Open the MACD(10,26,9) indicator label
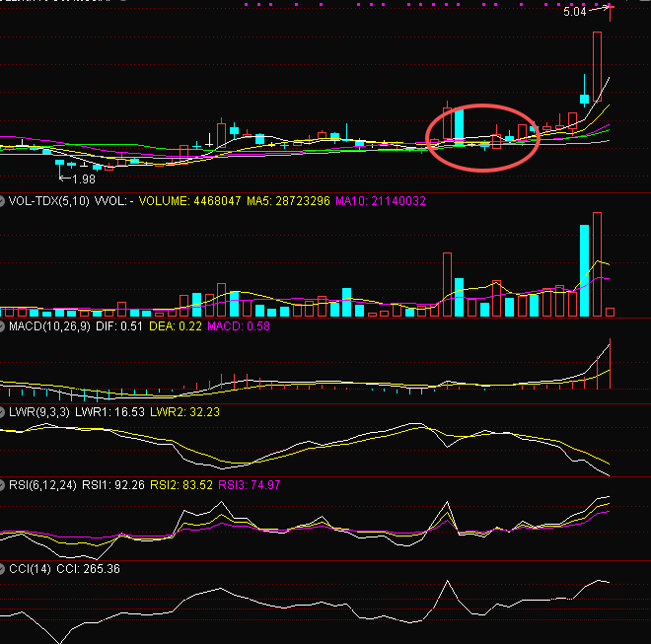Viewport: 651px width, 644px height. pyautogui.click(x=49, y=326)
